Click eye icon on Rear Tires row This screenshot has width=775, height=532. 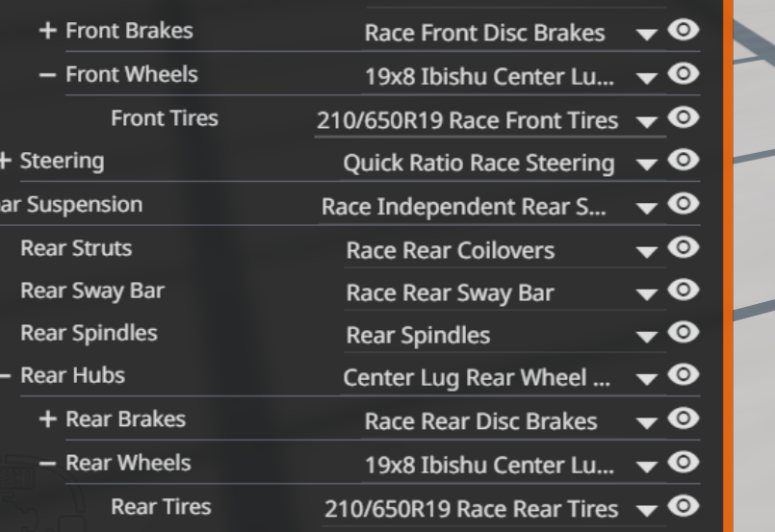[684, 506]
